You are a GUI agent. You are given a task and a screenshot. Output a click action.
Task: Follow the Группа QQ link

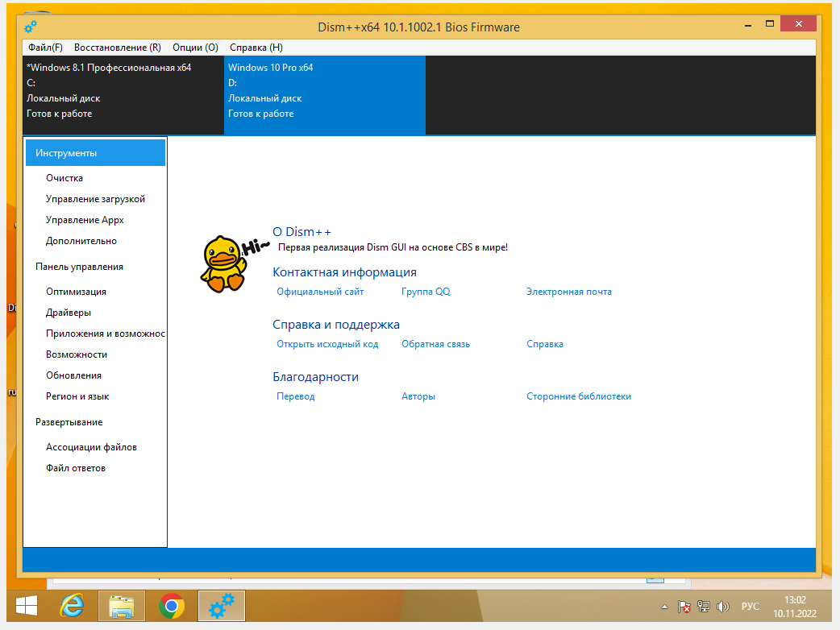coord(426,292)
